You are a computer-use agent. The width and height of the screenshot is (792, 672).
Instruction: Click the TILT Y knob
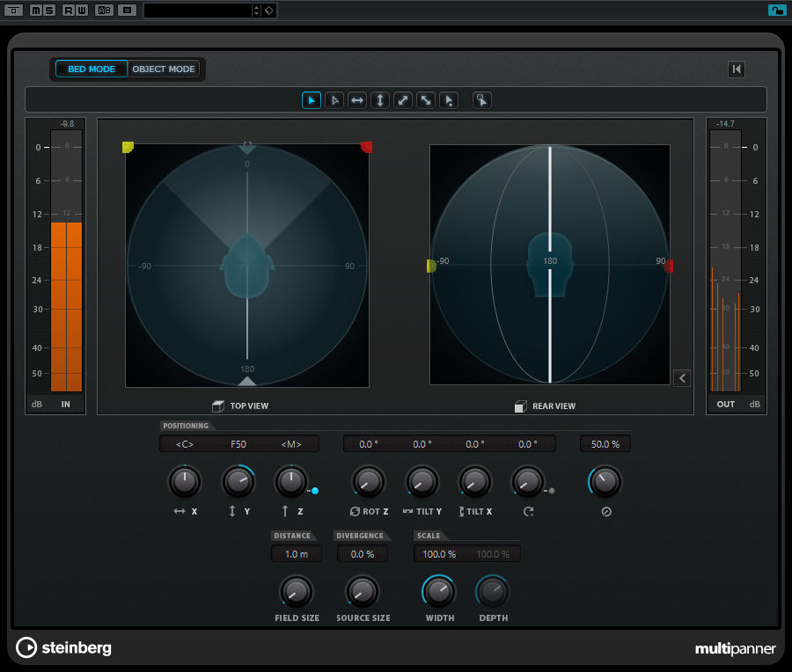tap(422, 482)
